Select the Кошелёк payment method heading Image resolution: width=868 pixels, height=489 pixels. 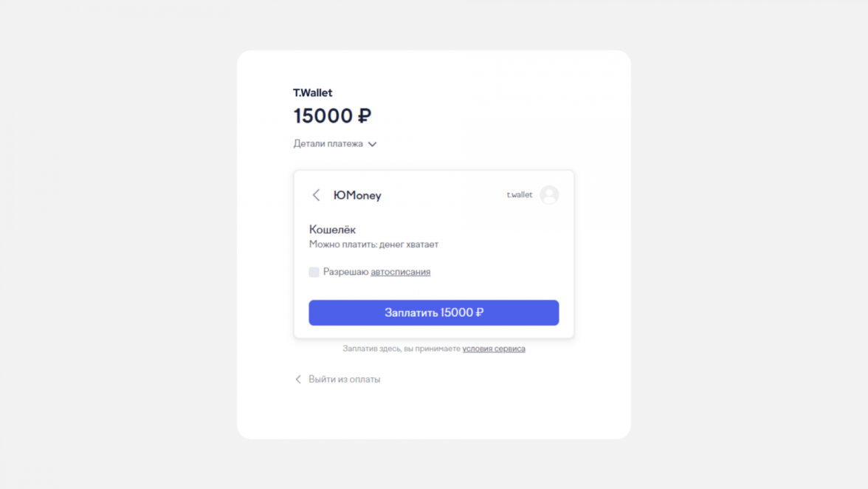point(332,230)
